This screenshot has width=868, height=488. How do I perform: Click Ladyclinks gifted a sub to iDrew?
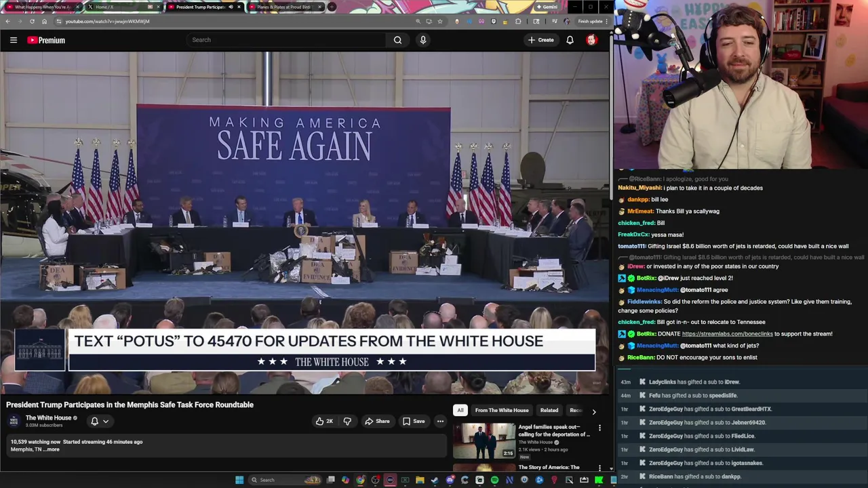(694, 382)
